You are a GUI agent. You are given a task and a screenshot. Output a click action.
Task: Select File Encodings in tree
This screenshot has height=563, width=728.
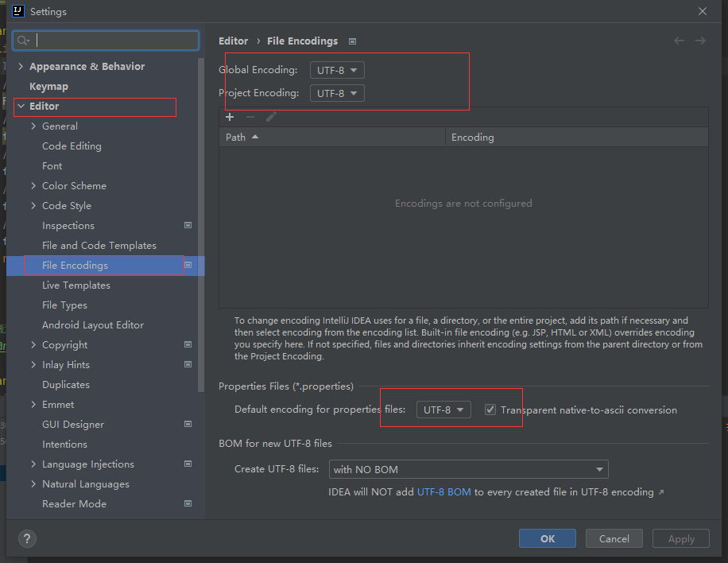pyautogui.click(x=75, y=266)
